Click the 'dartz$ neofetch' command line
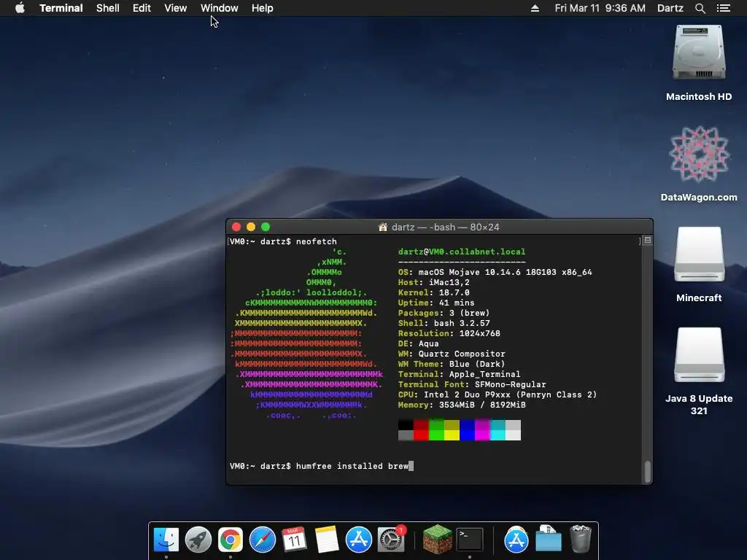The width and height of the screenshot is (747, 560). 283,241
